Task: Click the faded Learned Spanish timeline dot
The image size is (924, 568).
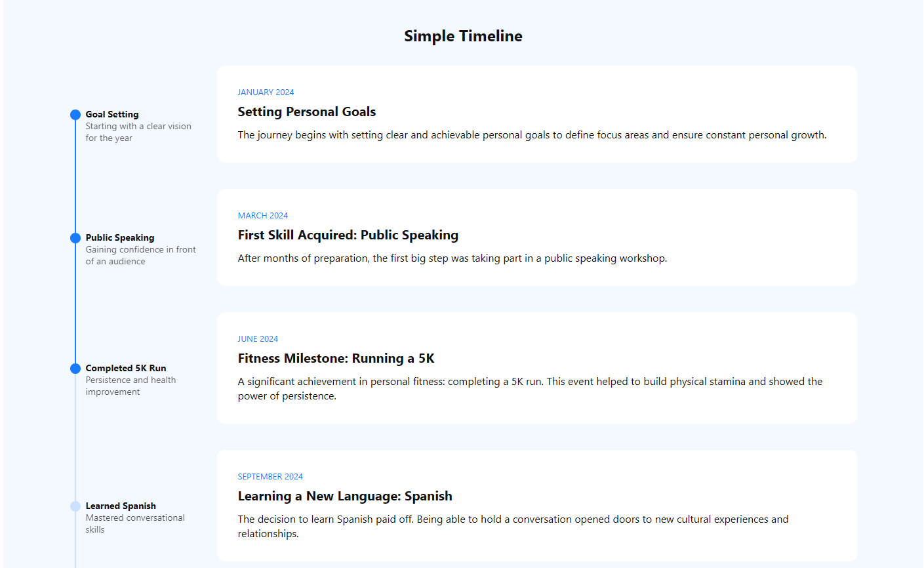Action: pos(75,506)
